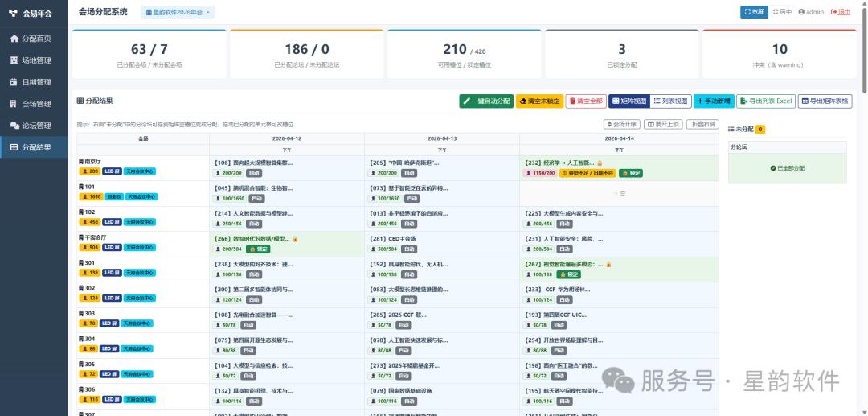Click the chat bubbles icon beside 论坛管理

(x=14, y=126)
